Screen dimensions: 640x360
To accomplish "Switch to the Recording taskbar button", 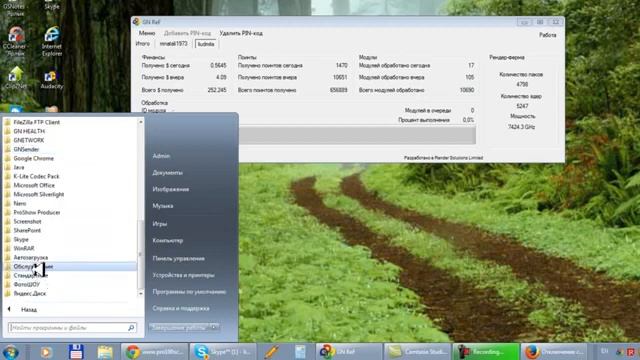I will [x=486, y=352].
